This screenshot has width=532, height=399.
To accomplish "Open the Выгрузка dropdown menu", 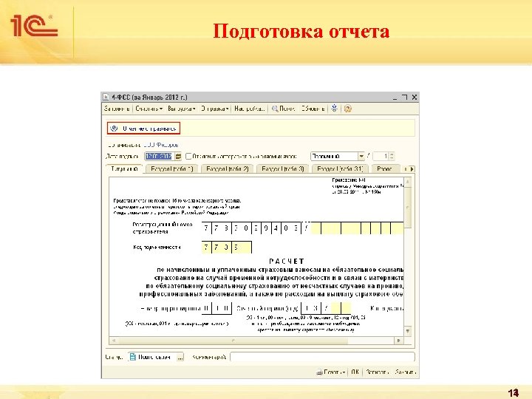I will 182,109.
